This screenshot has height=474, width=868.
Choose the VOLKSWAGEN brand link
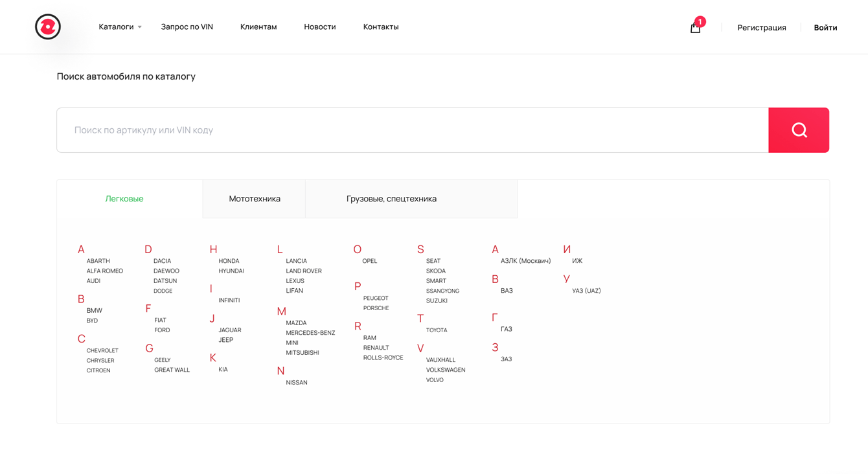click(446, 370)
